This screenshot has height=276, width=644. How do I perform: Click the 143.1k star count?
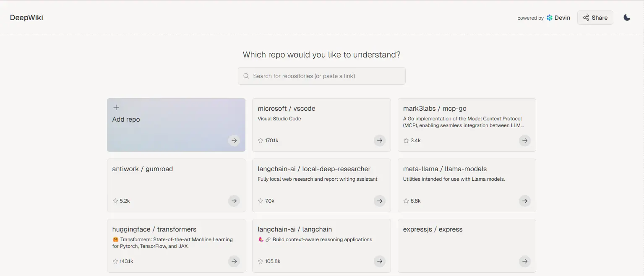coord(126,261)
